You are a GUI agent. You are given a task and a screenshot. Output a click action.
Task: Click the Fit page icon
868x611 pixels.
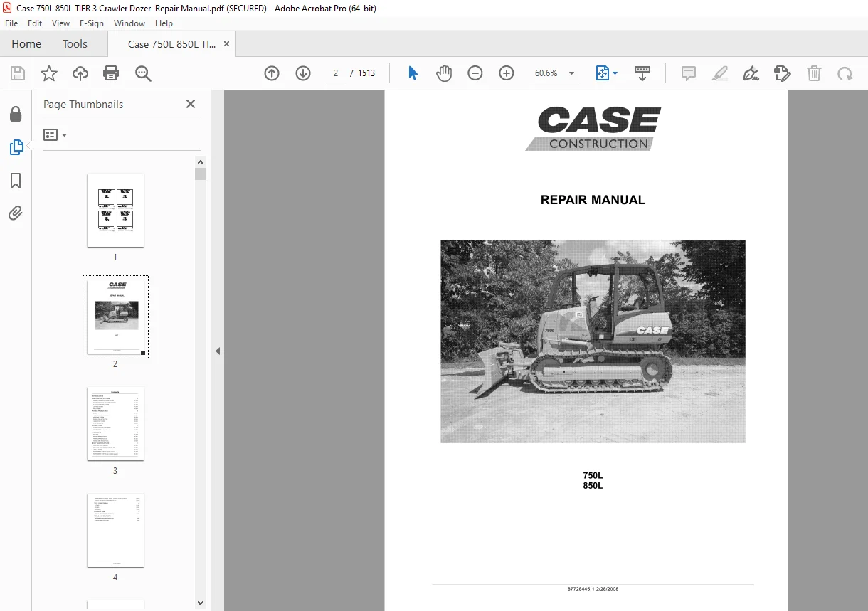(x=602, y=73)
